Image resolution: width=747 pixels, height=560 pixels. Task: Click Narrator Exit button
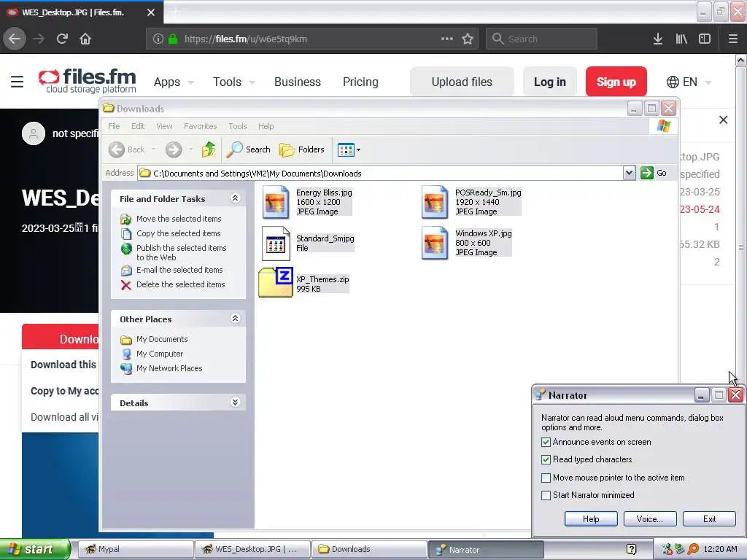point(709,519)
